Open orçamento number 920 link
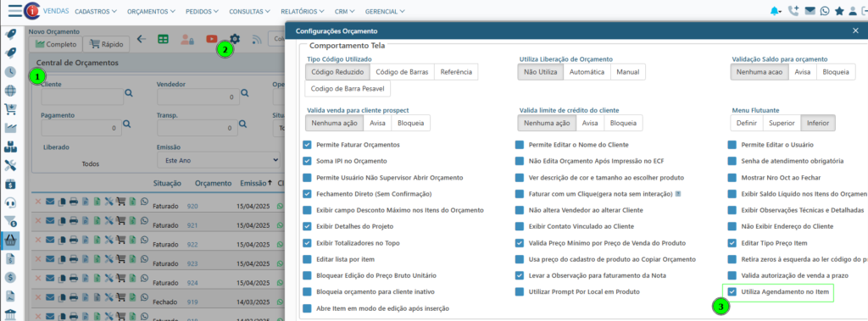The image size is (868, 321). pos(192,206)
